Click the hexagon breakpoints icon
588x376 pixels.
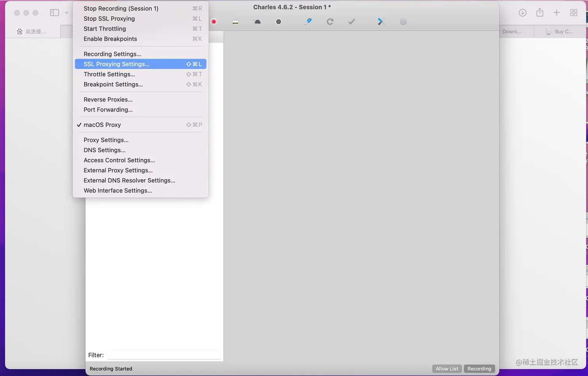278,22
